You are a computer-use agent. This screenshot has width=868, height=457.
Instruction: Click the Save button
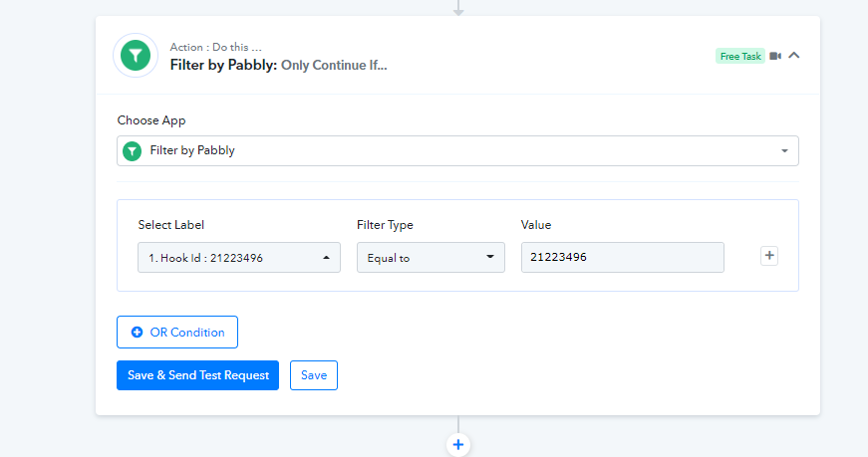314,375
